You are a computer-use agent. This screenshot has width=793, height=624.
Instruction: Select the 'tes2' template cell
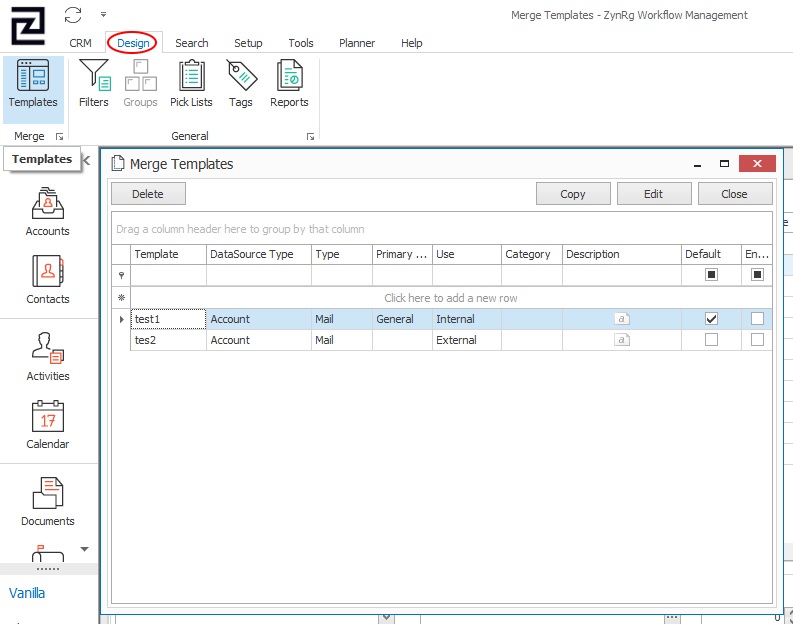coord(168,340)
